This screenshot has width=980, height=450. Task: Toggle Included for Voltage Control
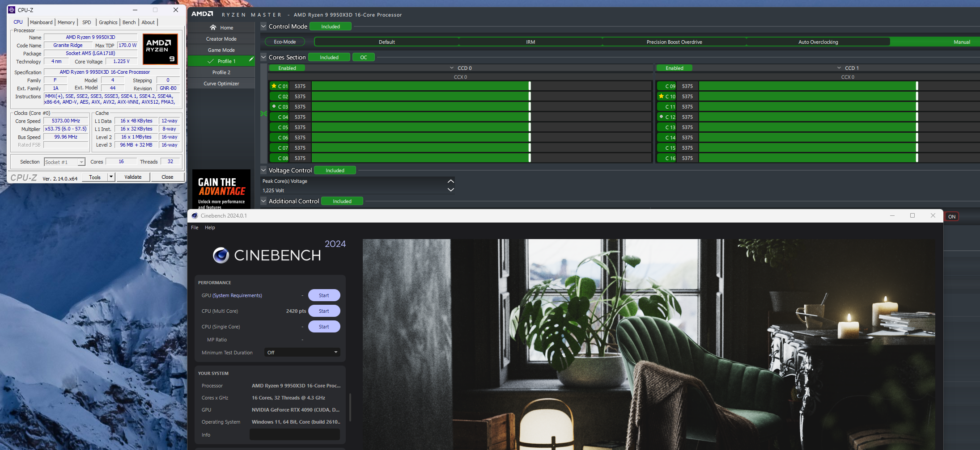pos(335,170)
